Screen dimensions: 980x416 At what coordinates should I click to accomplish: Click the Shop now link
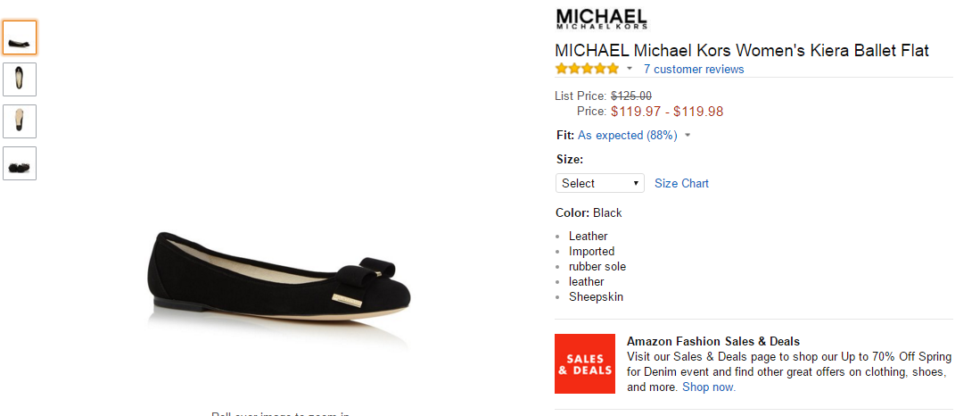tap(709, 387)
